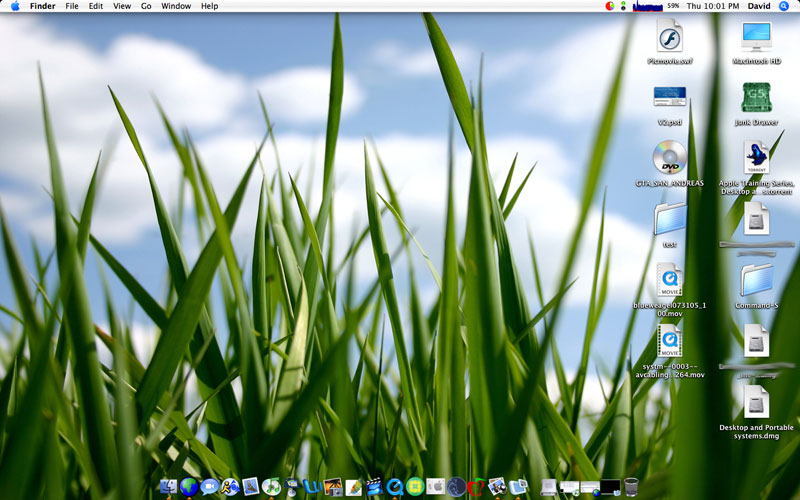Viewport: 800px width, 500px height.
Task: Open the Command-S folder
Action: coord(755,280)
